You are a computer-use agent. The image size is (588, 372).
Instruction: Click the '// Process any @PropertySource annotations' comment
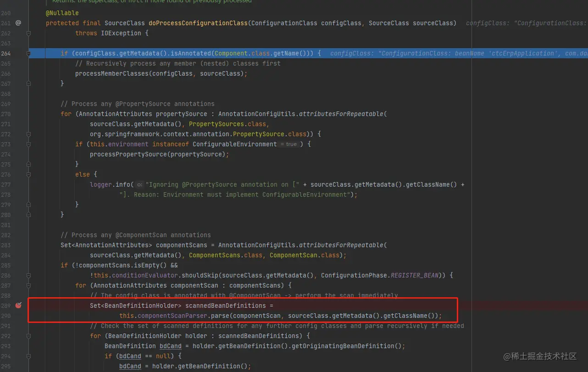click(138, 104)
